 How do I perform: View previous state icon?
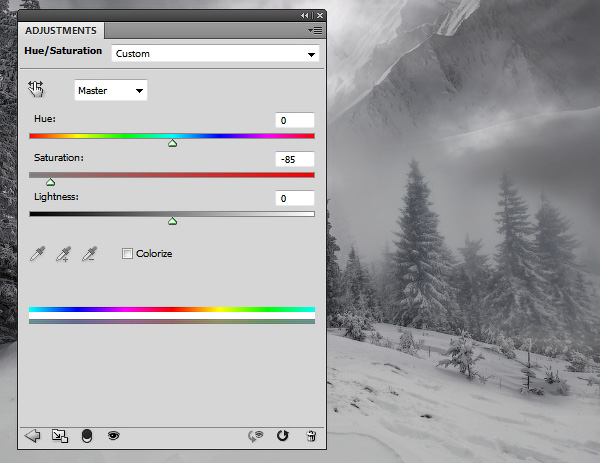tap(256, 436)
